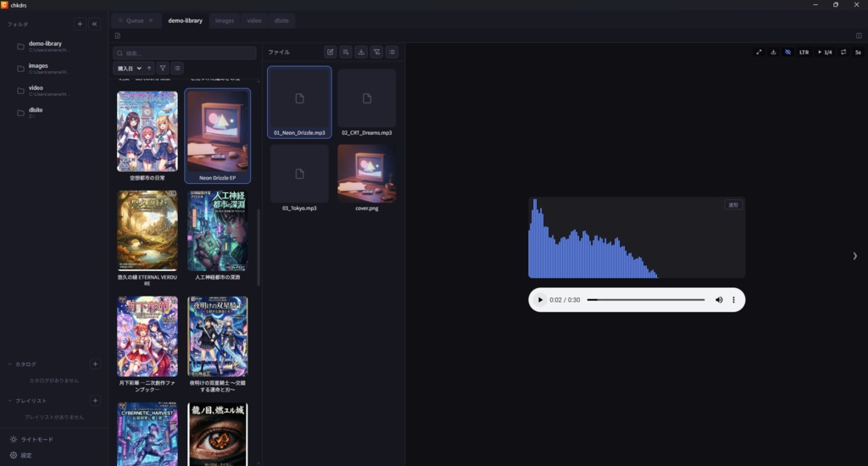Go to next file with right chevron
Screen dimensions: 868x466
coord(854,256)
